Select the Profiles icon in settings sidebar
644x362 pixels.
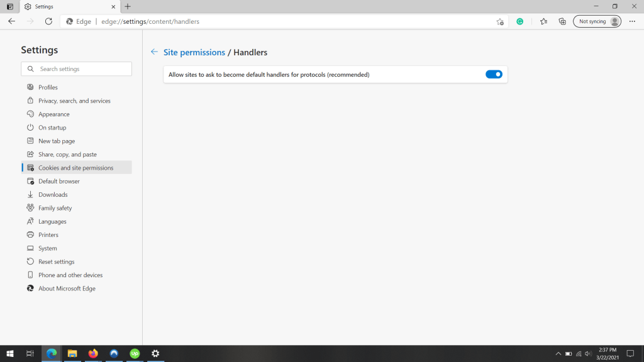click(x=31, y=87)
